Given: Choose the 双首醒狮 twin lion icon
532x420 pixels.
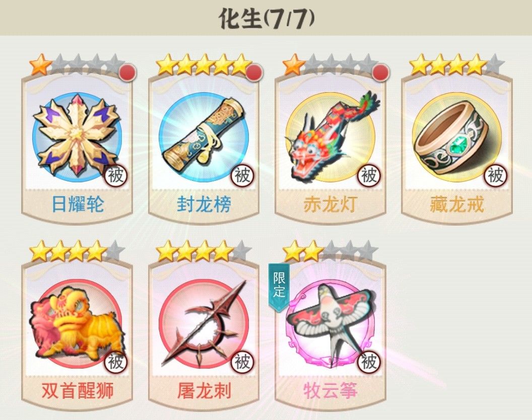Looking at the screenshot, I should click(x=77, y=323).
